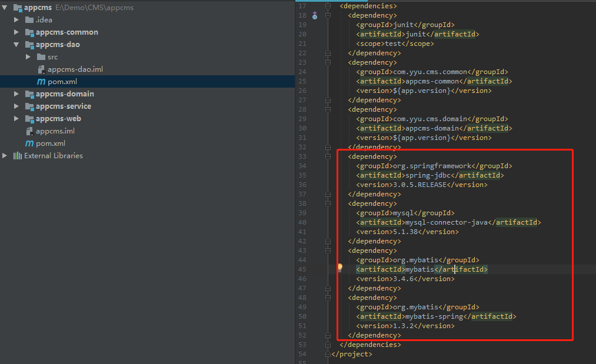Click appcms-common artifactId on line 25
The width and height of the screenshot is (596, 364).
point(432,81)
